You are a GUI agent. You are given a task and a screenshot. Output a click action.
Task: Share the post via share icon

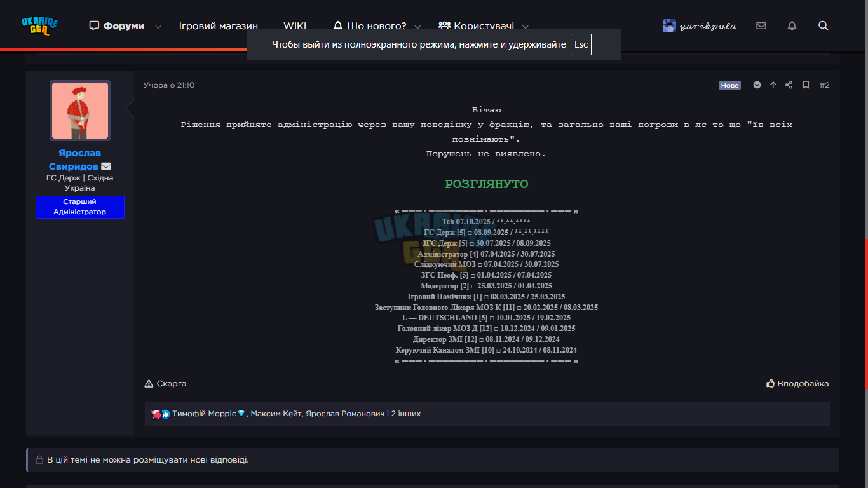click(789, 85)
